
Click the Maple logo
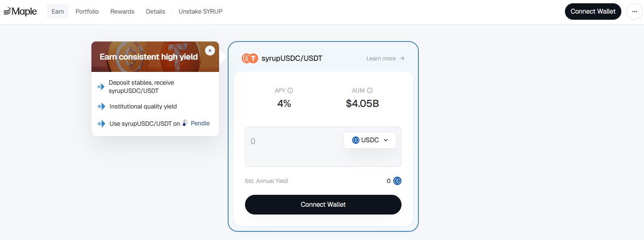20,12
